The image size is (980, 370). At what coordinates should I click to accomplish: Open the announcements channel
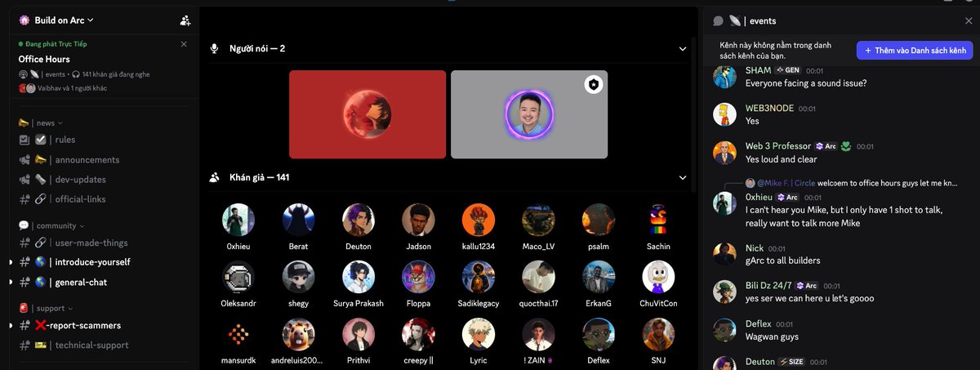(87, 160)
